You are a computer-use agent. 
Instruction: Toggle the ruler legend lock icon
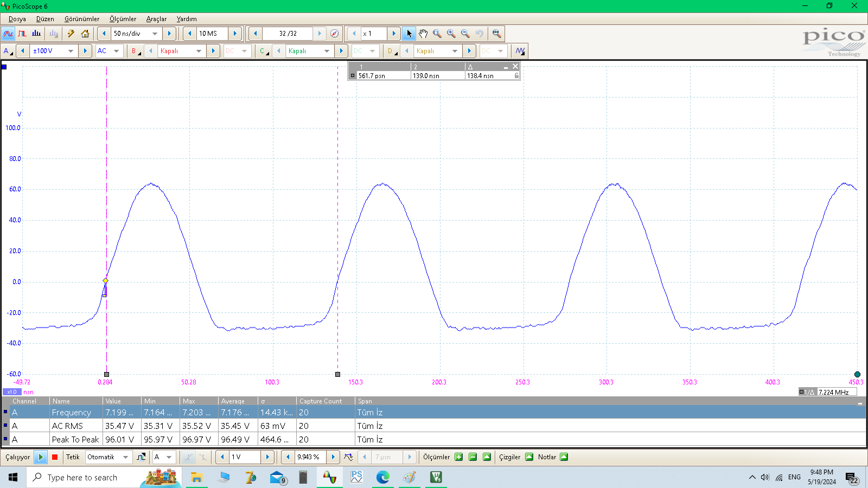coord(516,76)
